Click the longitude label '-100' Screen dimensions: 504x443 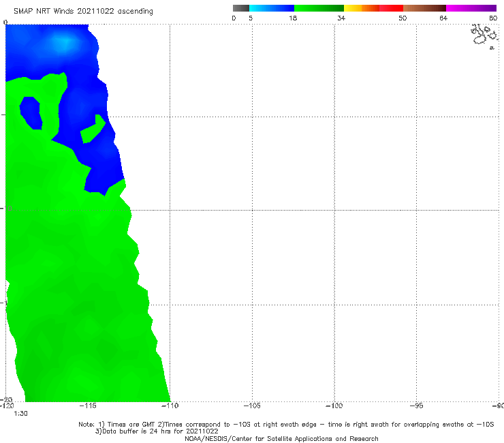pos(334,406)
